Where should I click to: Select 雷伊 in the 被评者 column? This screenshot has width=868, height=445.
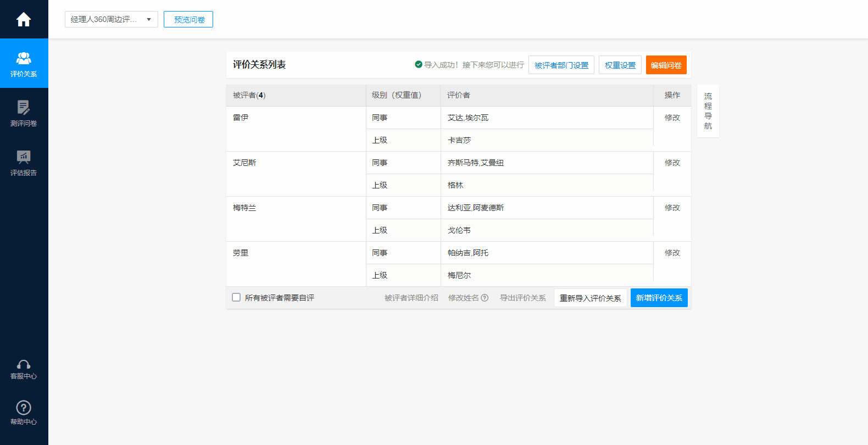(x=241, y=118)
